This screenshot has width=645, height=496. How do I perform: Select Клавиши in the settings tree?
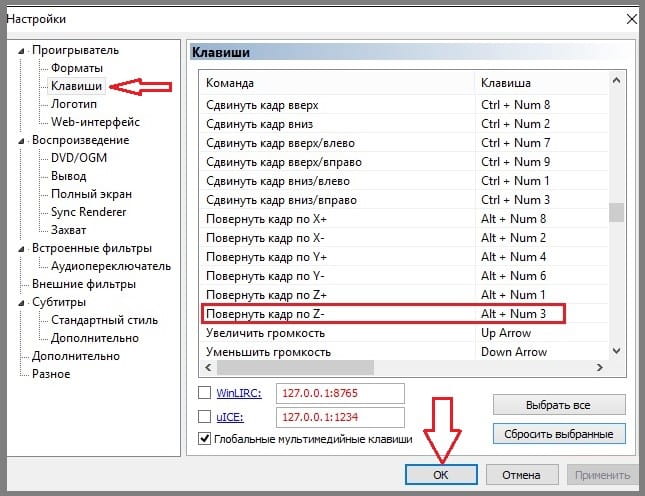[76, 86]
